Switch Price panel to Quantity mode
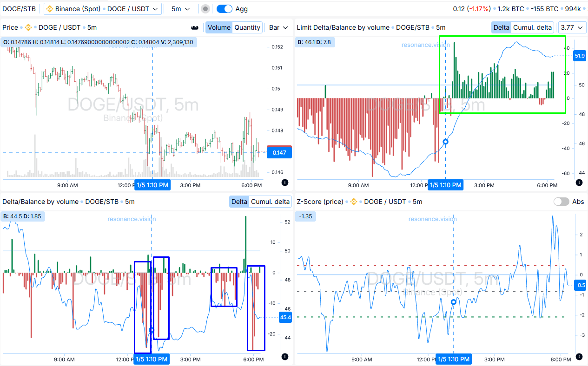588x366 pixels. click(247, 27)
